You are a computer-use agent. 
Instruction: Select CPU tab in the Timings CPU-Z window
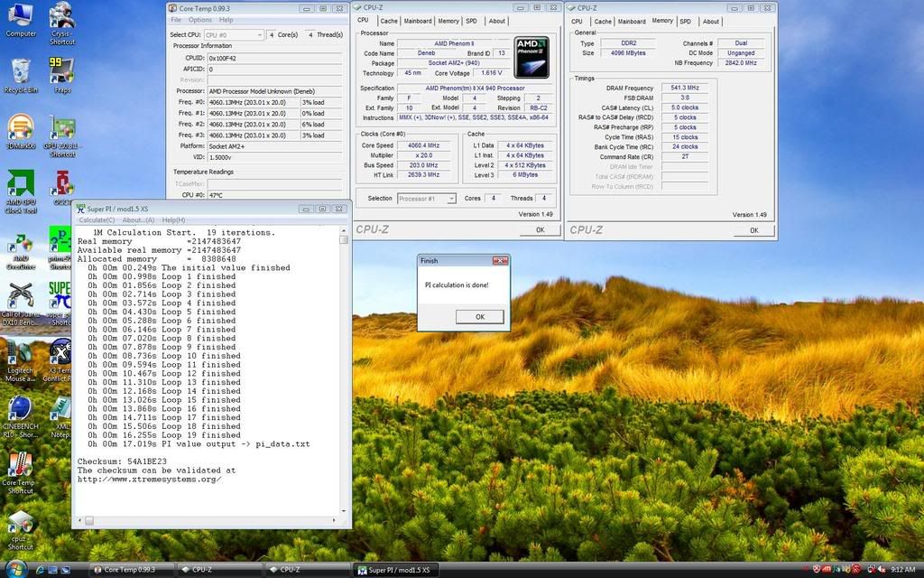tap(577, 22)
